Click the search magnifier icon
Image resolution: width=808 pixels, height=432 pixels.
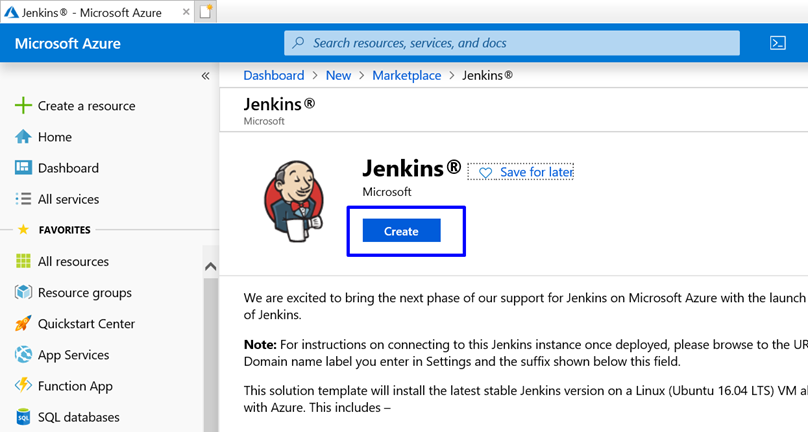(x=298, y=43)
